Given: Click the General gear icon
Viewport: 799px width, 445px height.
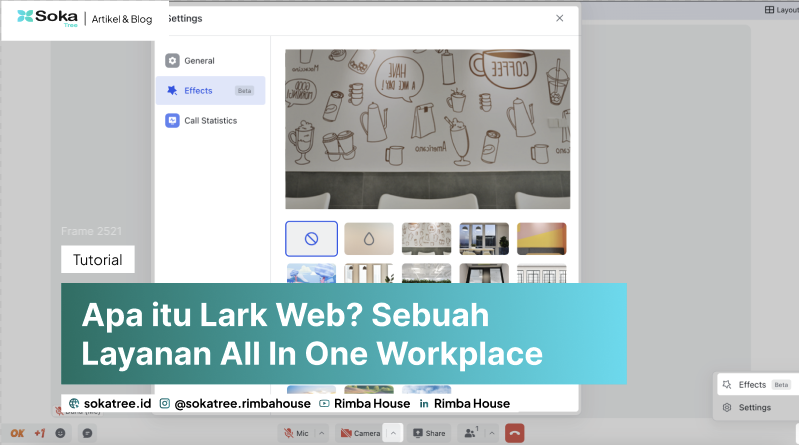Looking at the screenshot, I should (172, 61).
